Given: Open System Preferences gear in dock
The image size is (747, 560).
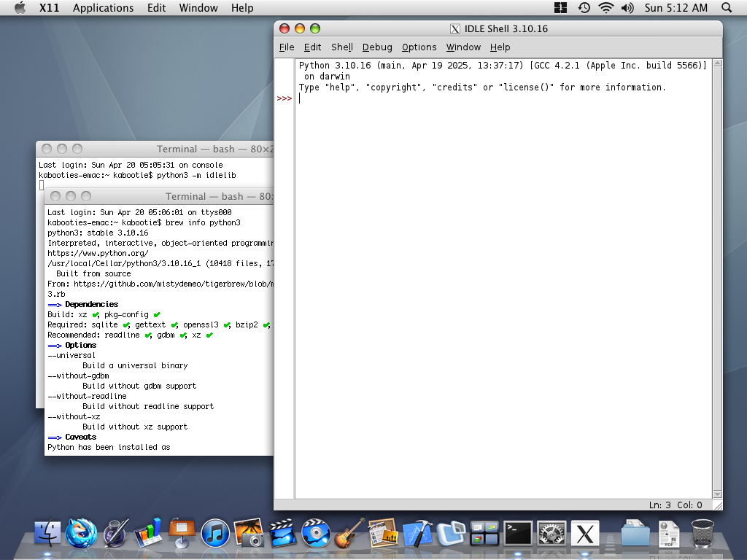Looking at the screenshot, I should click(551, 533).
